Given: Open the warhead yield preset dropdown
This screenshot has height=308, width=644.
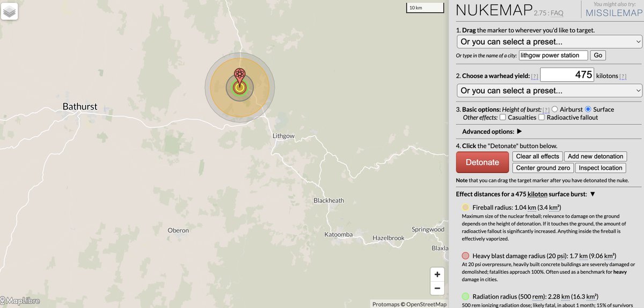Looking at the screenshot, I should coord(550,90).
